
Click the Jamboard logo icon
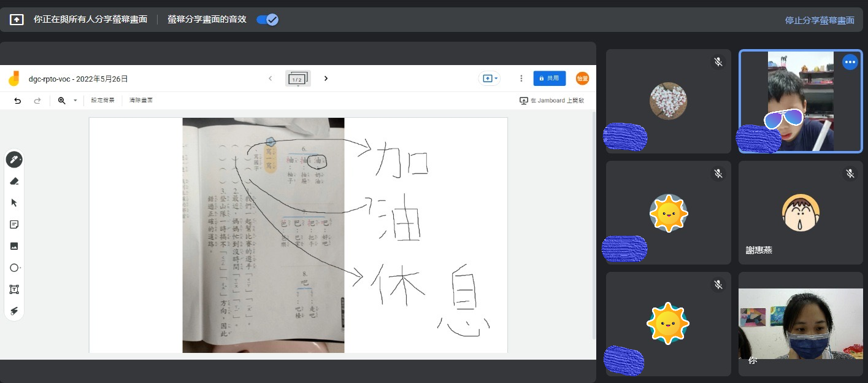(x=13, y=79)
